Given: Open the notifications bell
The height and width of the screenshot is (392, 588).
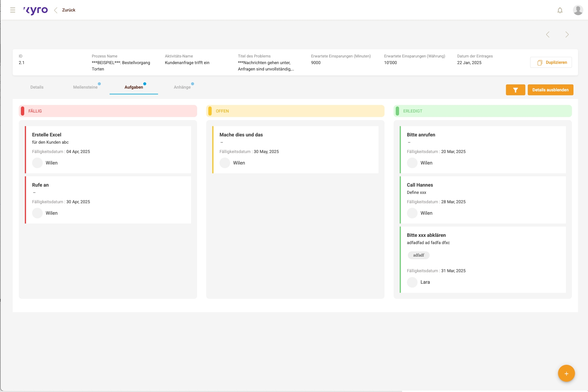Looking at the screenshot, I should (x=560, y=10).
